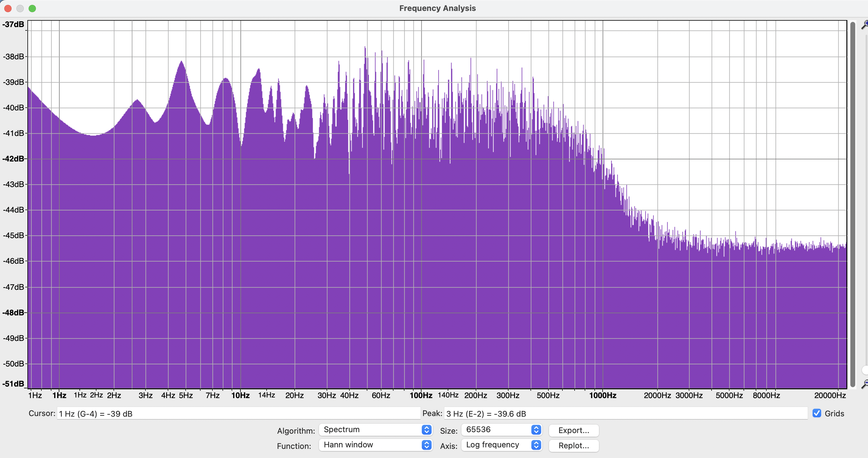868x458 pixels.
Task: Click inside the Peak readout field
Action: [x=625, y=414]
